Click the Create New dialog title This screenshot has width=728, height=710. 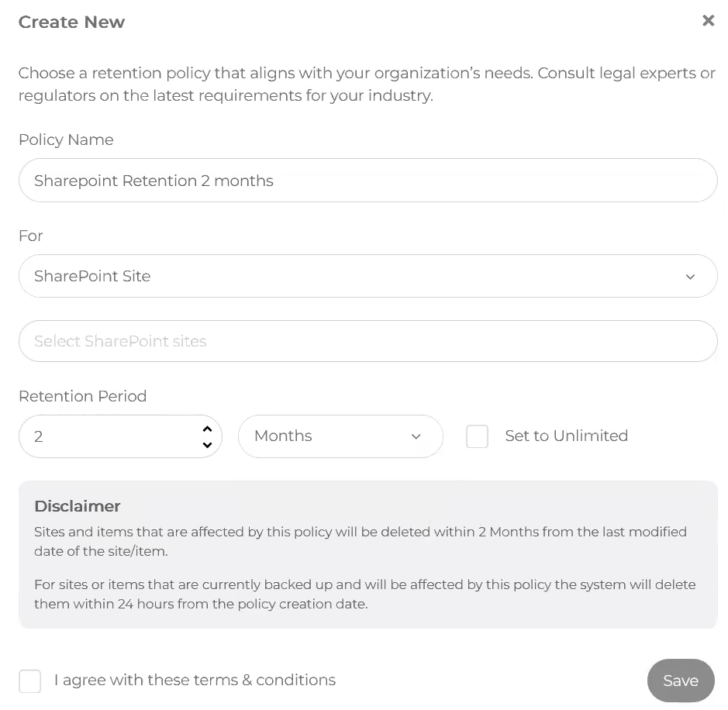(71, 22)
